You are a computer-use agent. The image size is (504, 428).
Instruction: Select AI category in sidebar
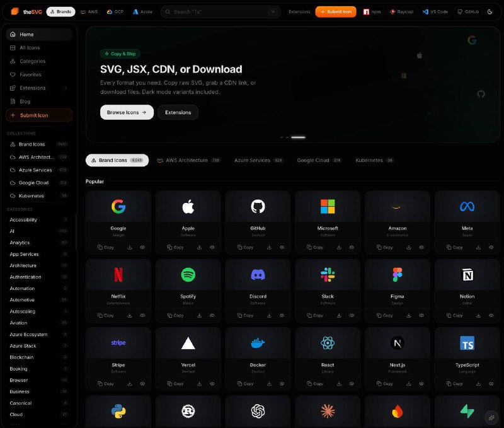click(x=38, y=231)
